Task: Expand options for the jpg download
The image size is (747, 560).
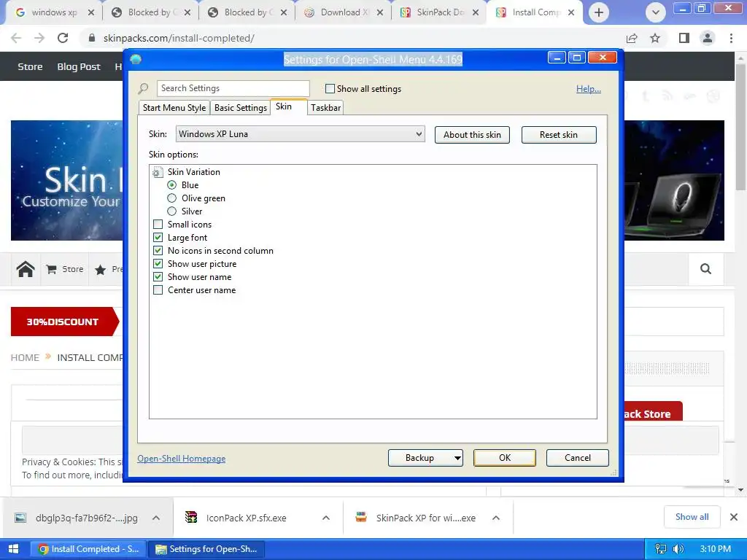Action: 156,518
